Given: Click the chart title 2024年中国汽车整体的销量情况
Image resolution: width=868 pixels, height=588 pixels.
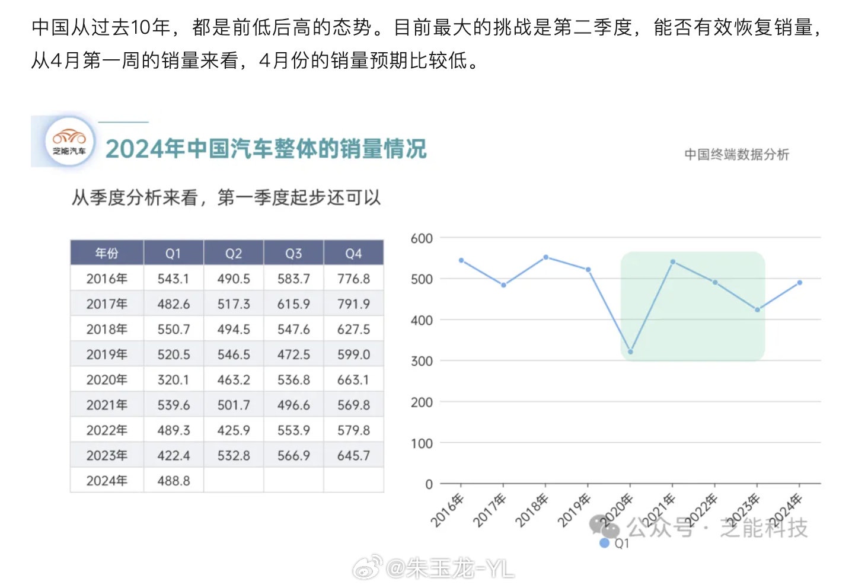Looking at the screenshot, I should tap(266, 149).
